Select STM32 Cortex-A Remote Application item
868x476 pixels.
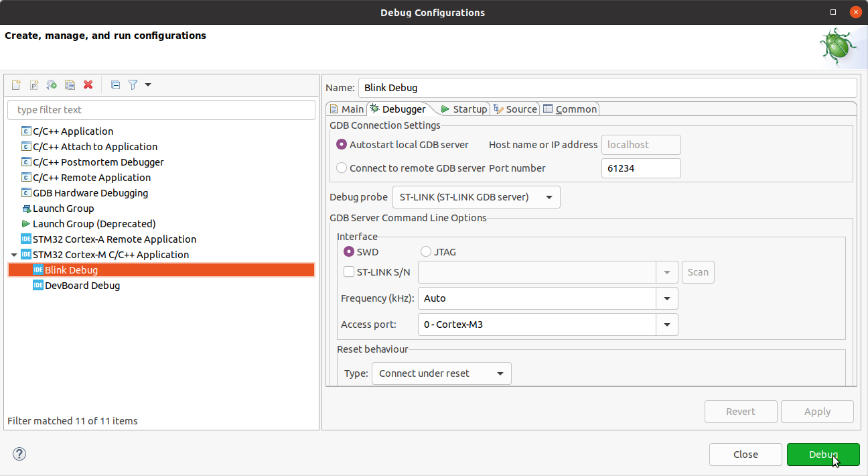[x=115, y=239]
